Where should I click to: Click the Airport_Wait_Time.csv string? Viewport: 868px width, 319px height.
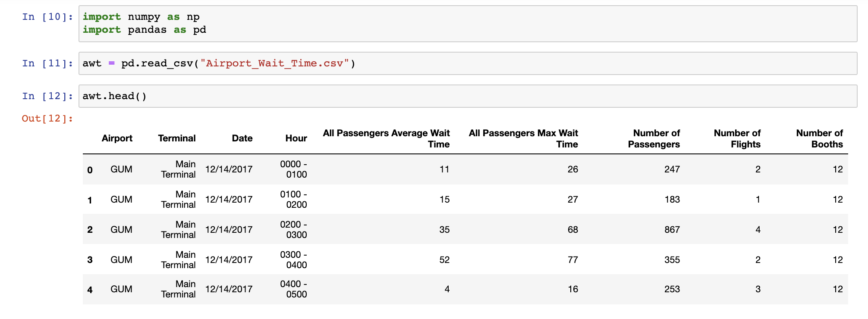(x=274, y=63)
